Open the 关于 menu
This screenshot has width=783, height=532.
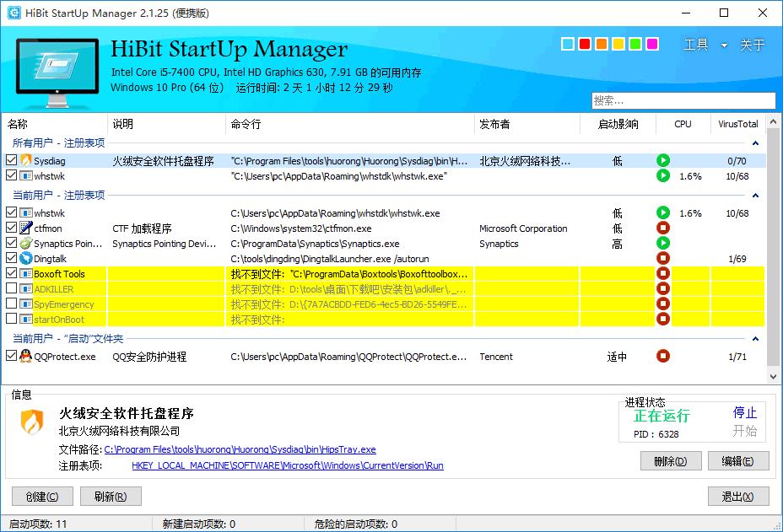tap(752, 45)
